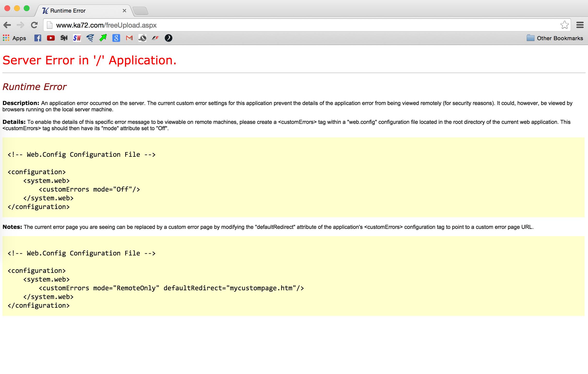Click the Gmail bookmark icon
Screen dimensions: 588x374
coord(129,38)
